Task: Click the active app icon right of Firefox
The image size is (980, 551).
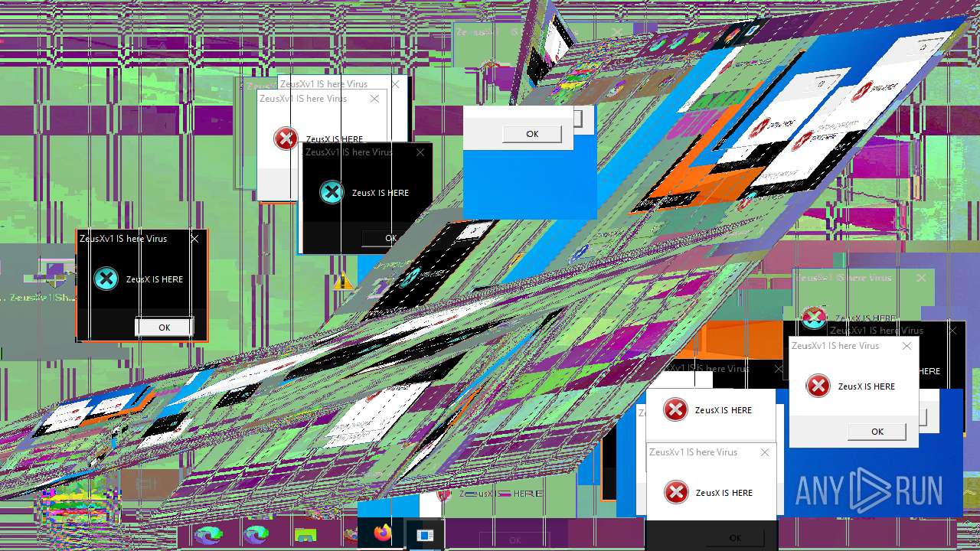Action: point(425,534)
